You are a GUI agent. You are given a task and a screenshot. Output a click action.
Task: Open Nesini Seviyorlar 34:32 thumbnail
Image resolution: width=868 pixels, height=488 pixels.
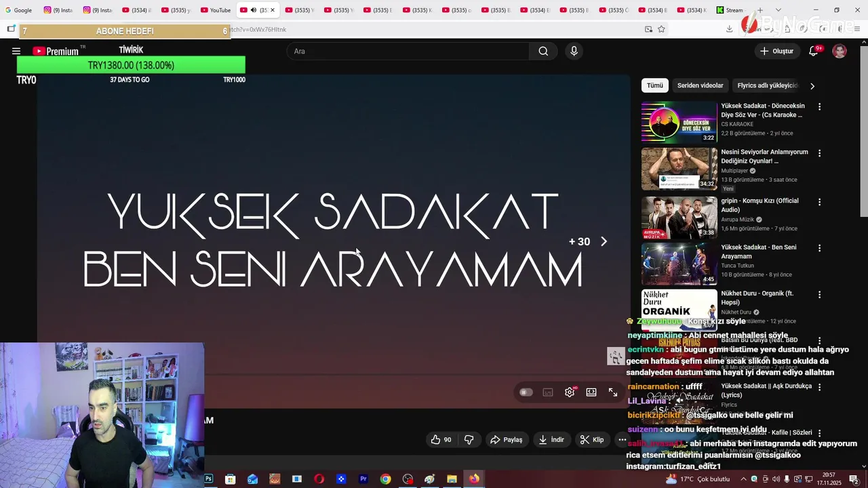(x=679, y=169)
